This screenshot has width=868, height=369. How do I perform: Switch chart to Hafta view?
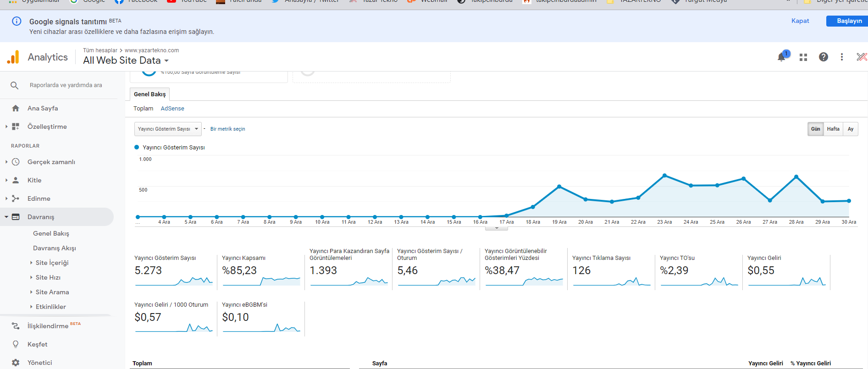pos(833,129)
